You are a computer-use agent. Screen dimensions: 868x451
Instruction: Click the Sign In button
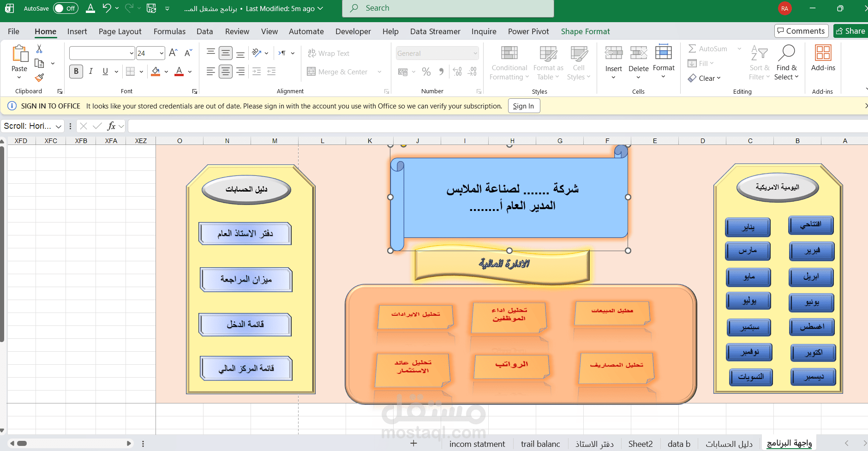(524, 106)
